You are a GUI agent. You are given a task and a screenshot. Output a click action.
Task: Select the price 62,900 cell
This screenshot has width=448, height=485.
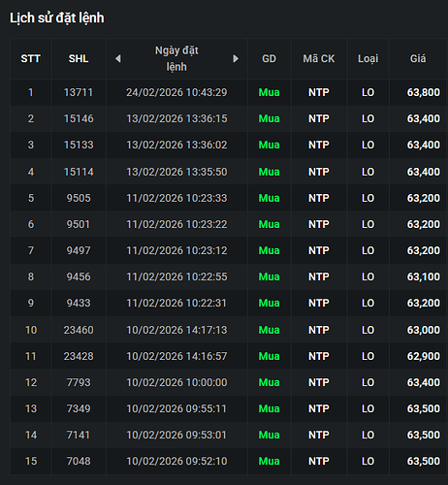424,356
